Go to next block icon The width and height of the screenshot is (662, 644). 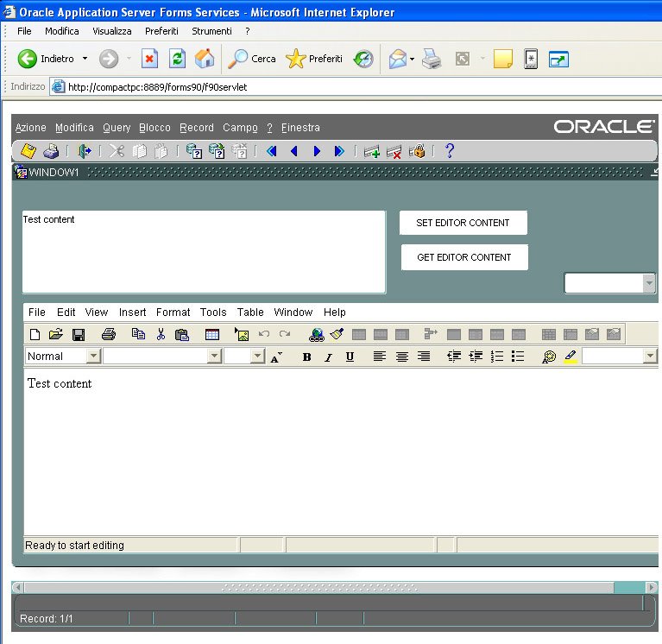tap(339, 151)
